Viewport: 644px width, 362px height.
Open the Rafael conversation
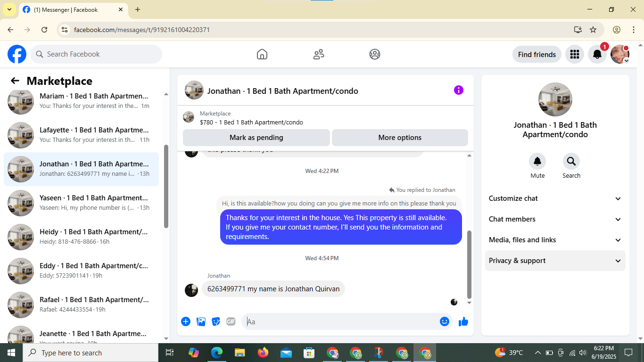pos(81,304)
